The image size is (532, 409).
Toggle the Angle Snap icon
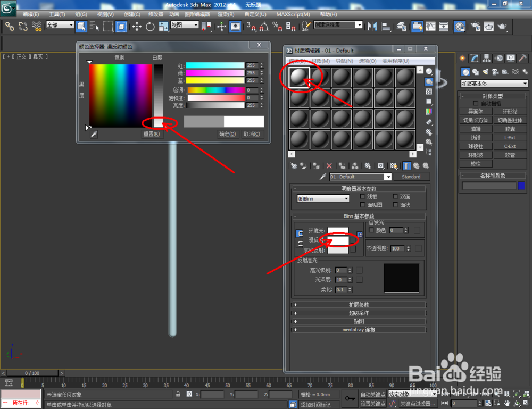tap(264, 27)
